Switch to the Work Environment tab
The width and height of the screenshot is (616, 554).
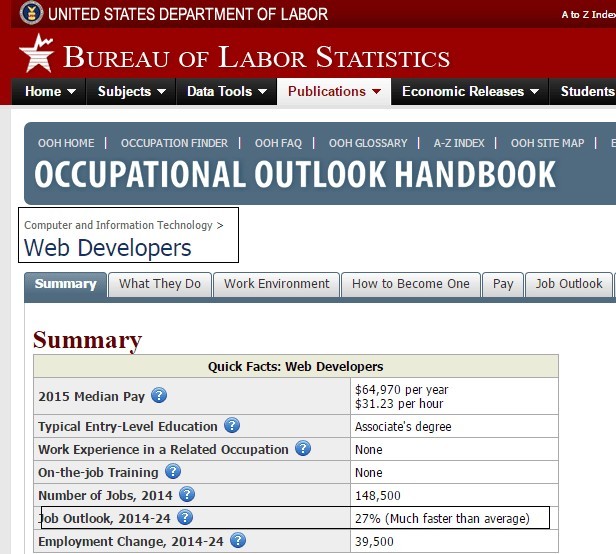point(277,284)
